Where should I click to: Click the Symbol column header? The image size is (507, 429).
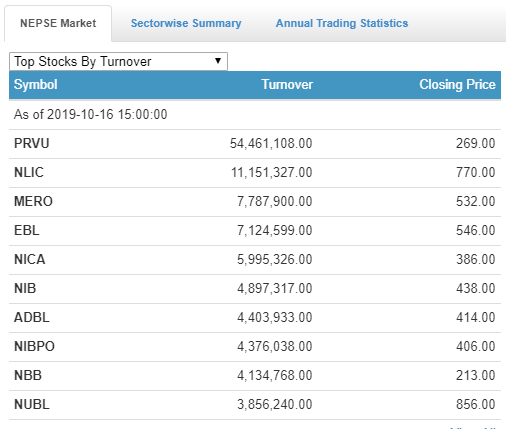click(36, 85)
